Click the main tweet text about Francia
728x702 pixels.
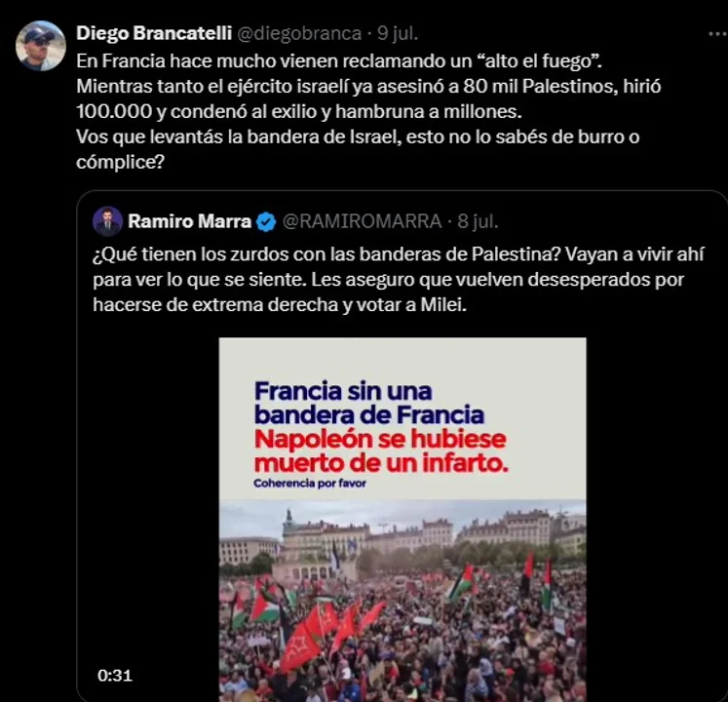[368, 111]
